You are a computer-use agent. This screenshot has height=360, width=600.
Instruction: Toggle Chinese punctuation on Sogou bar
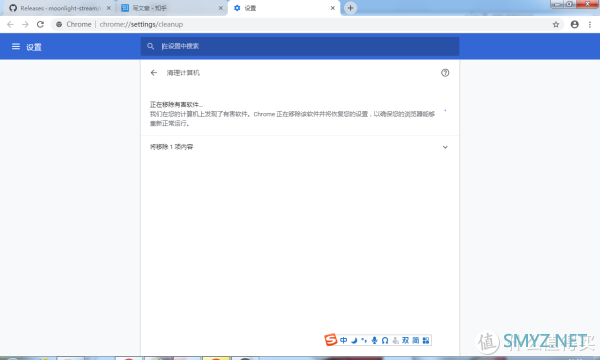point(364,340)
